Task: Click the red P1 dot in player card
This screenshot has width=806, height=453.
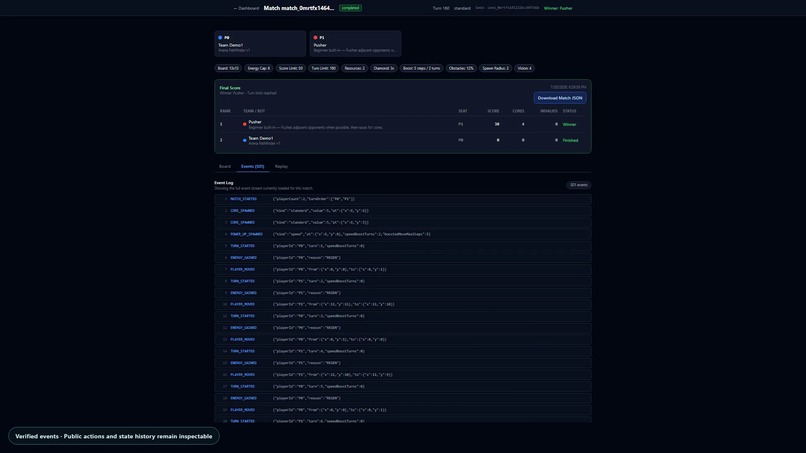Action: click(315, 38)
